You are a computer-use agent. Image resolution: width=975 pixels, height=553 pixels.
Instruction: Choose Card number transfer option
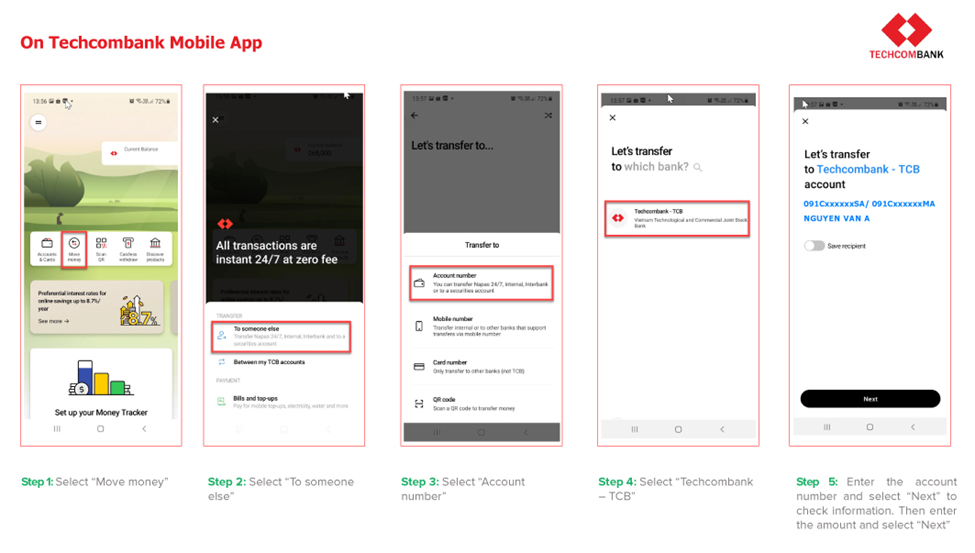click(x=481, y=366)
